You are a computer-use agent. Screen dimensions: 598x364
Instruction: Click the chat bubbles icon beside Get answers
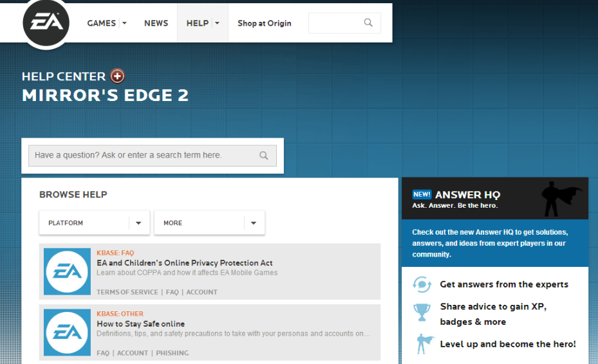pyautogui.click(x=422, y=284)
